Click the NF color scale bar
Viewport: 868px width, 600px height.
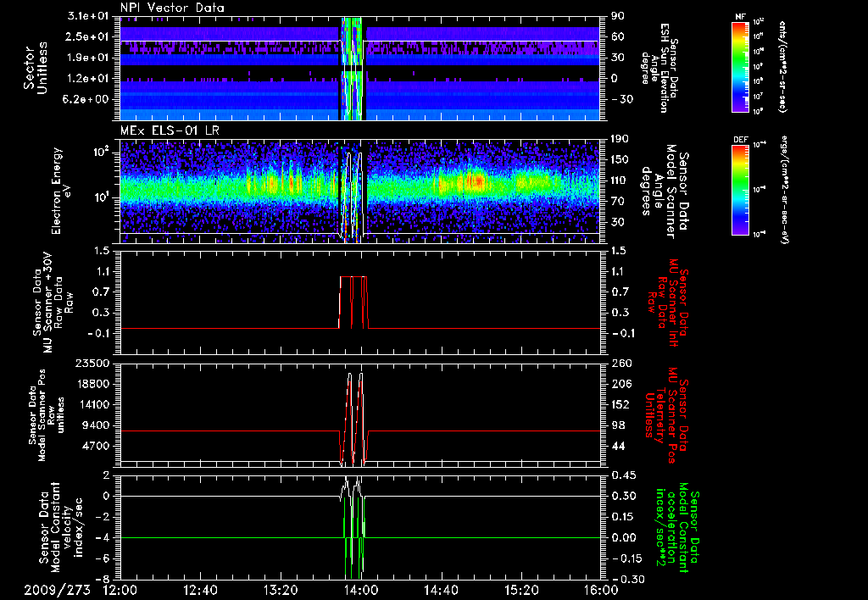(741, 66)
